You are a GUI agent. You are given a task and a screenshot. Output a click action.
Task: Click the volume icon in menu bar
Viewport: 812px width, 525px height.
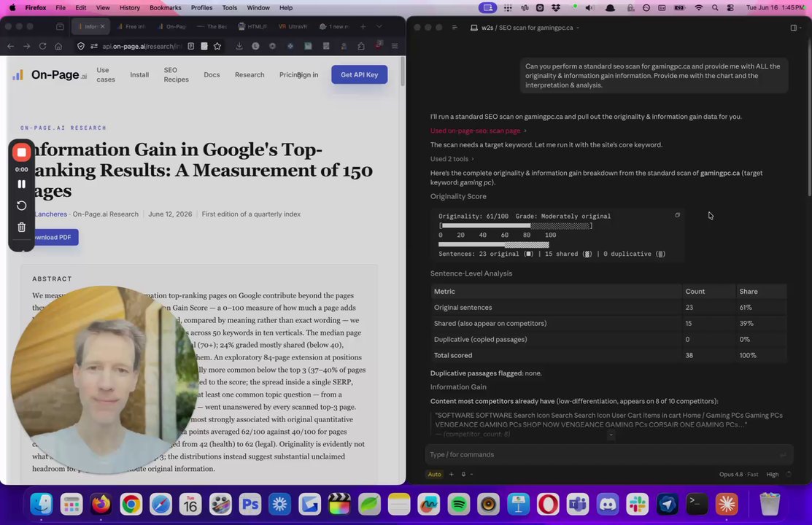[x=589, y=8]
